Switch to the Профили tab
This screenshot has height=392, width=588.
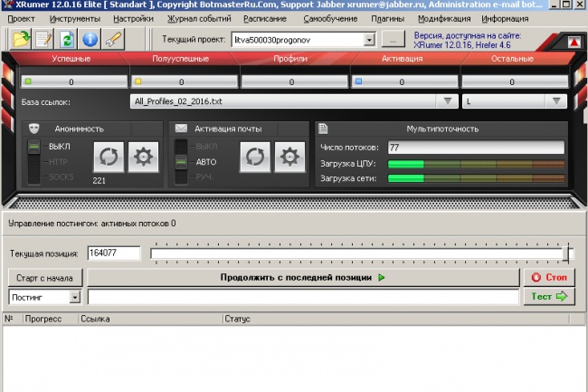point(290,59)
